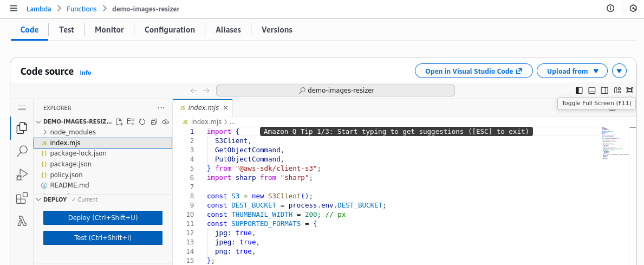Open the Upload from dropdown
This screenshot has height=265, width=644.
(573, 71)
